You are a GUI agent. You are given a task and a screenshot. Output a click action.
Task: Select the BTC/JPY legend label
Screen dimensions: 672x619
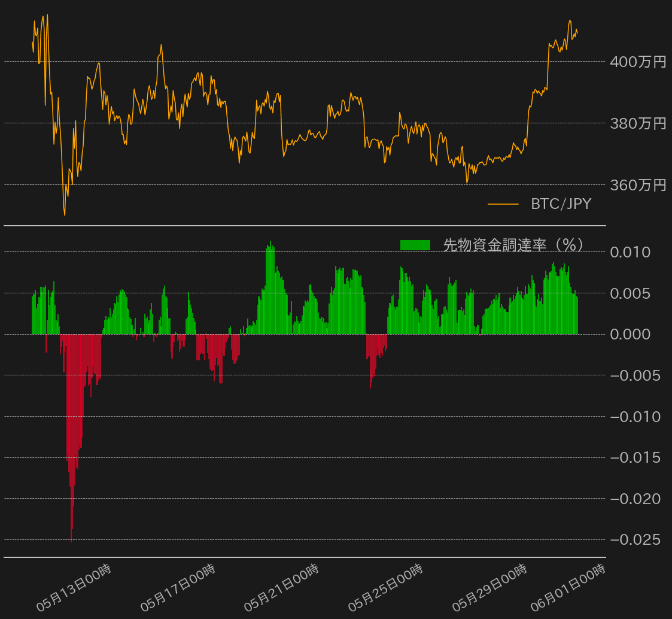[x=561, y=204]
